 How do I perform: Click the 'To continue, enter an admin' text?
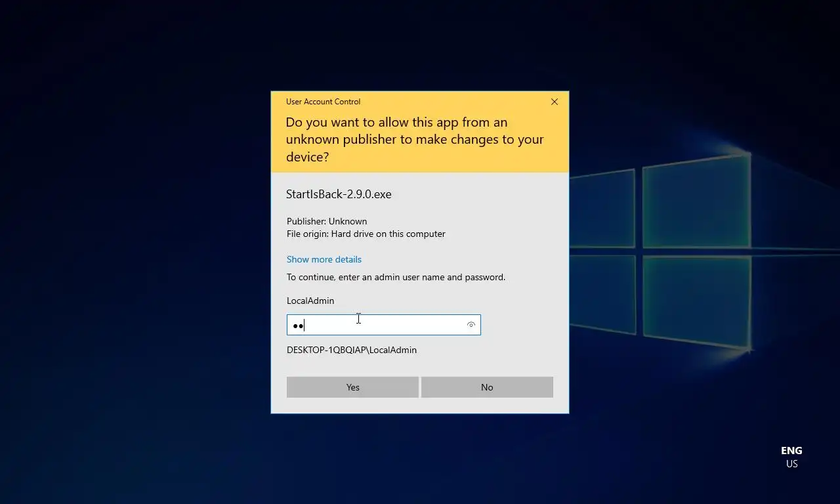tap(396, 277)
